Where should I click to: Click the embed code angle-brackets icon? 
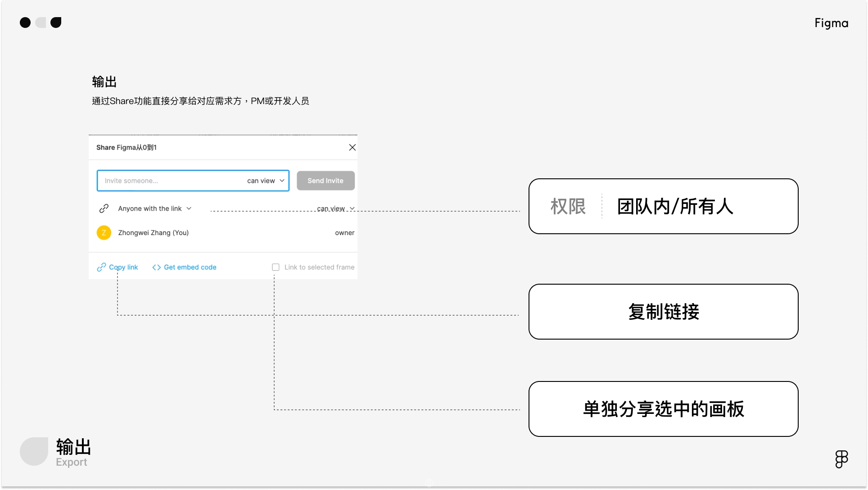[x=157, y=268]
